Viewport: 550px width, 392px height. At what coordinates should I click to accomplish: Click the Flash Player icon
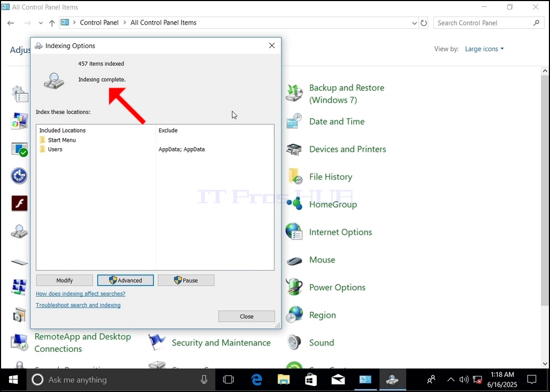19,203
